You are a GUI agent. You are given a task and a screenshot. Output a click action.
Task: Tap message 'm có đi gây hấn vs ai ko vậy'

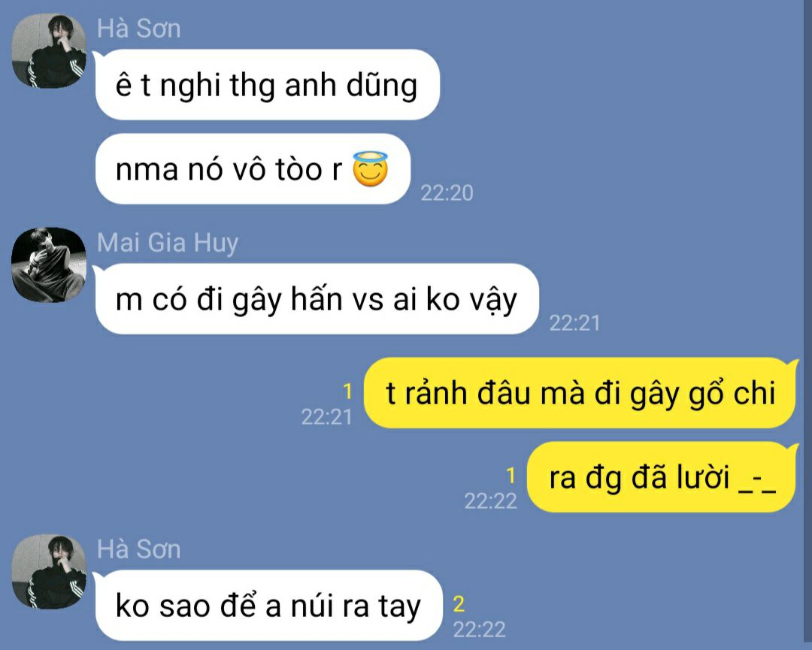pyautogui.click(x=317, y=299)
